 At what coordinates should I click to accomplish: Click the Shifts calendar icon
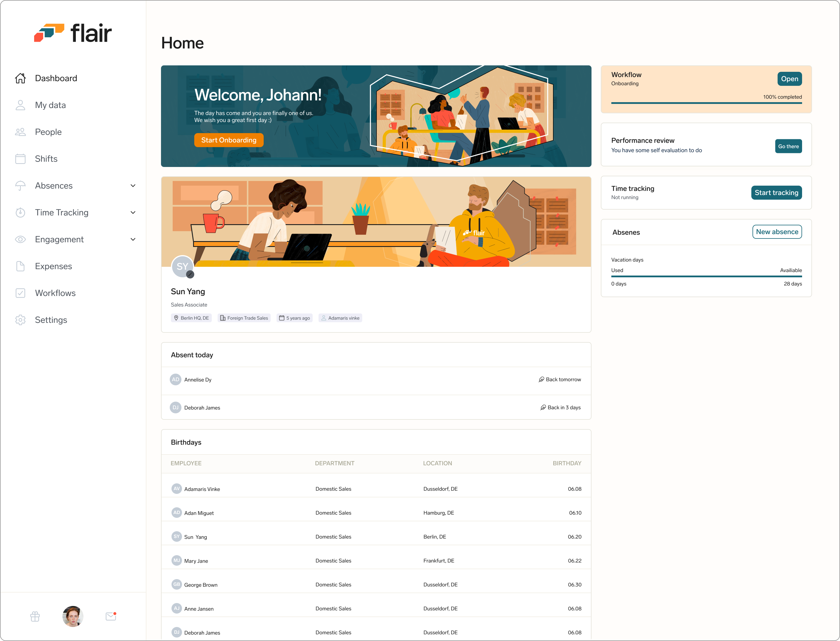tap(21, 159)
